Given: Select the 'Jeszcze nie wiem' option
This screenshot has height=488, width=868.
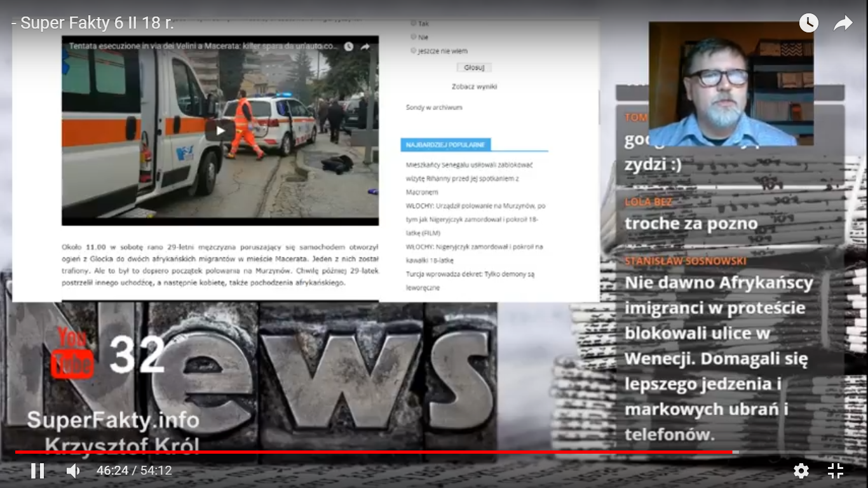Looking at the screenshot, I should (x=414, y=50).
